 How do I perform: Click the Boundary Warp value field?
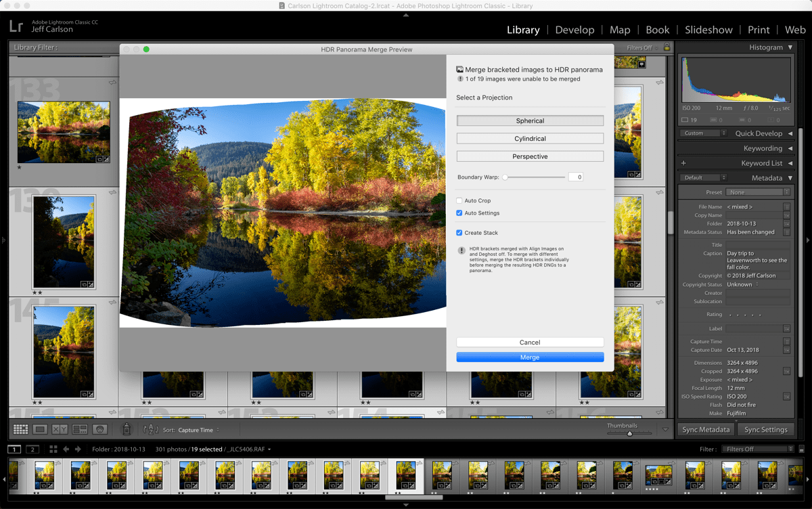coord(575,177)
